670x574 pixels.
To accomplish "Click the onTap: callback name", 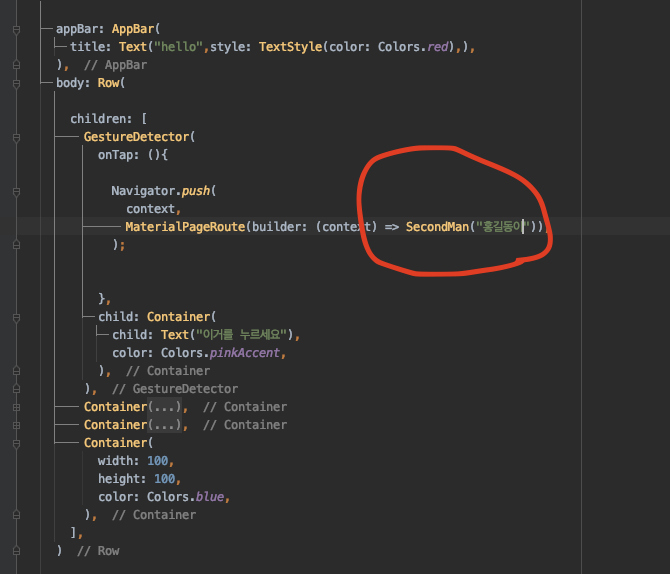I will click(118, 155).
